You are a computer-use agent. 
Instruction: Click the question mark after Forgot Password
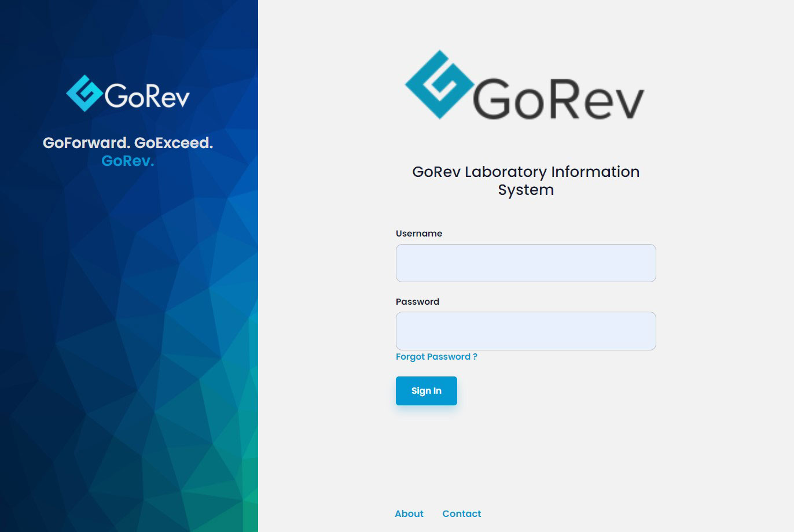(x=475, y=357)
